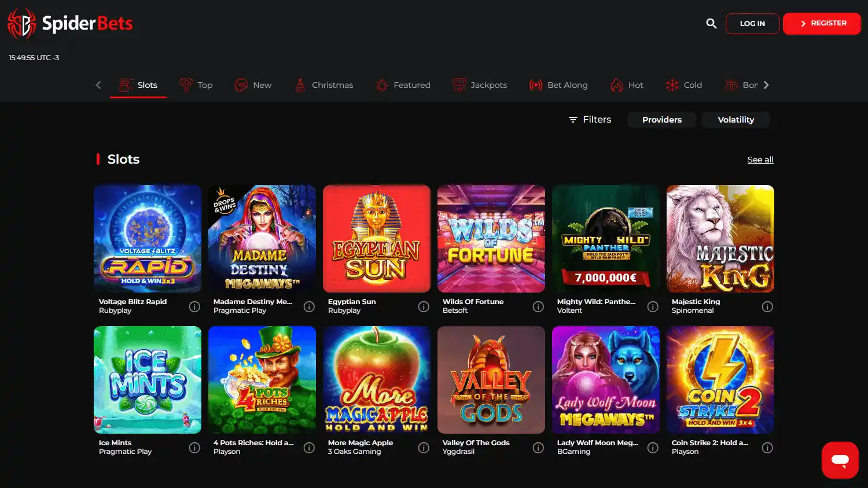
Task: Open info for Coin Strike 2
Action: coord(767,448)
